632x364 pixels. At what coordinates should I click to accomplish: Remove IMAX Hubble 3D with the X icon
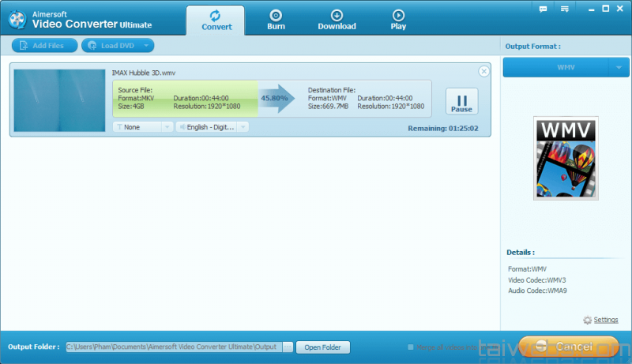(x=483, y=72)
